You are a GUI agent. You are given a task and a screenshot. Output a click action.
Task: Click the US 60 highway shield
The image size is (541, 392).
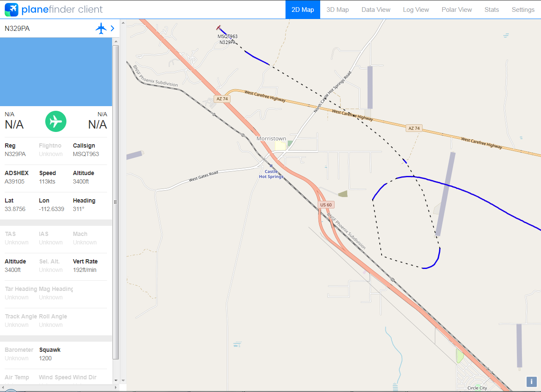pos(326,205)
